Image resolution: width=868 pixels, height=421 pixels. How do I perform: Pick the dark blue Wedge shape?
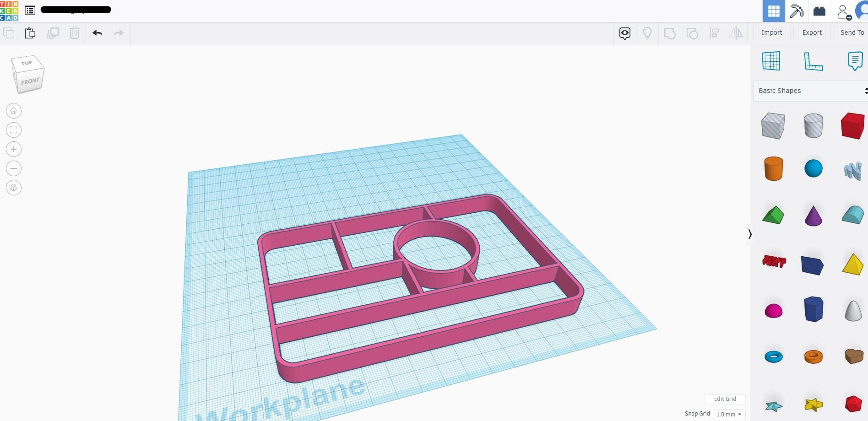coord(813,265)
